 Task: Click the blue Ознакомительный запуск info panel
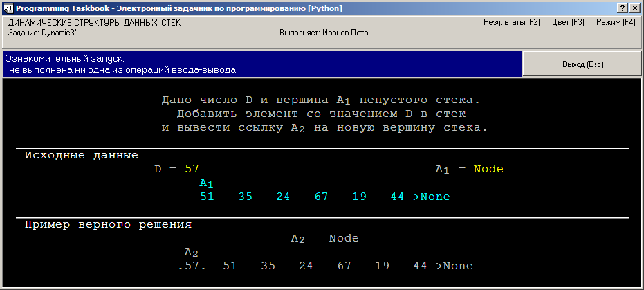261,64
